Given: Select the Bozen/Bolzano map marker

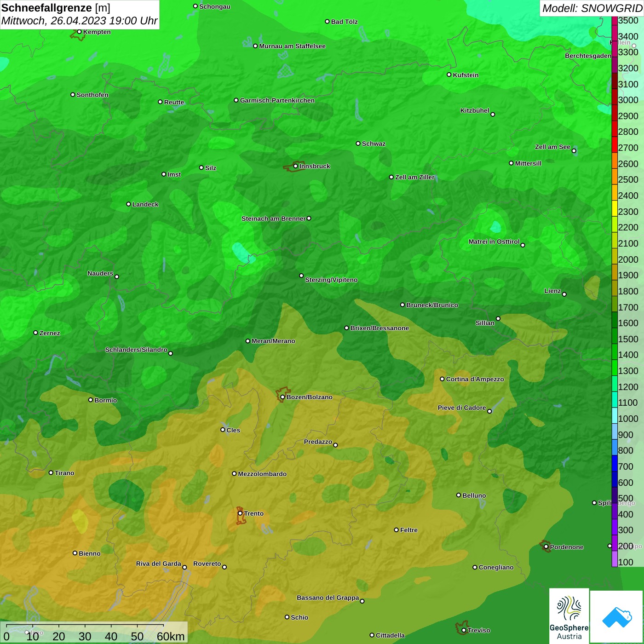Looking at the screenshot, I should pyautogui.click(x=282, y=397).
